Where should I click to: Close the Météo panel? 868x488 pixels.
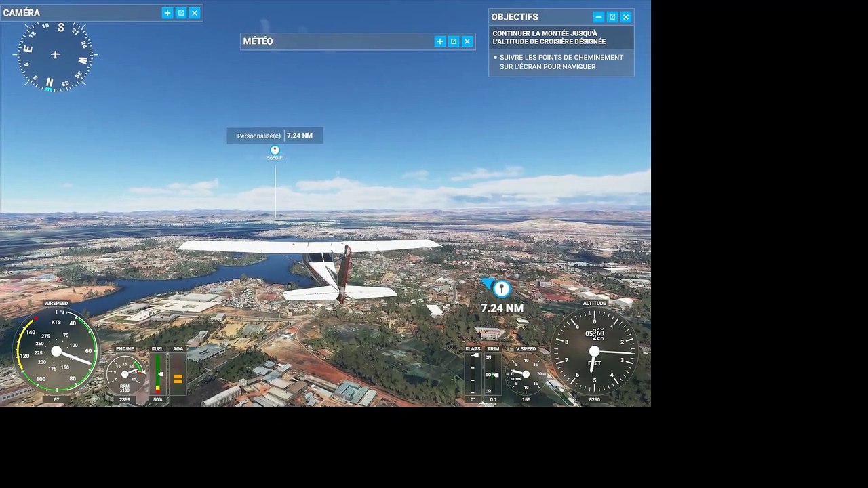467,41
